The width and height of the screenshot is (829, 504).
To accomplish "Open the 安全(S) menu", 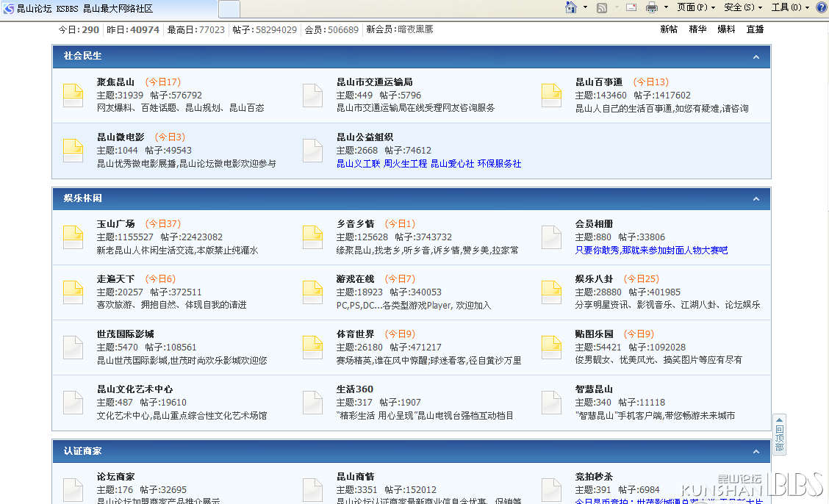I will tap(743, 7).
